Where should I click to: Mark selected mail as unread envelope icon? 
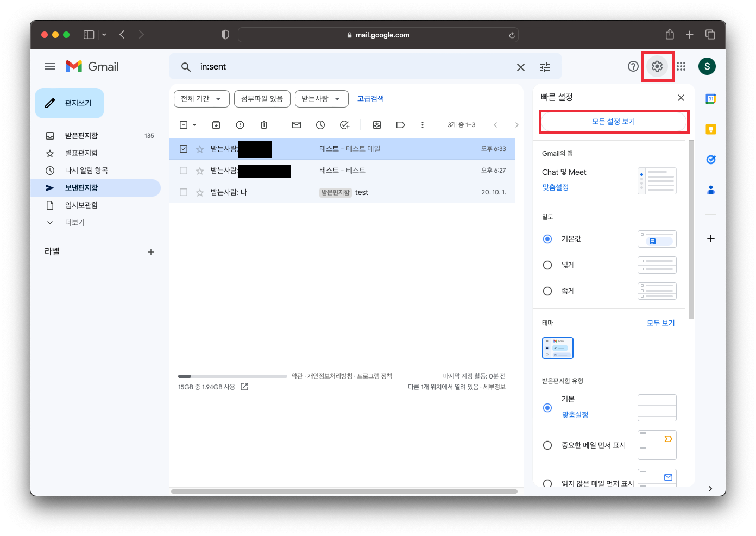297,125
